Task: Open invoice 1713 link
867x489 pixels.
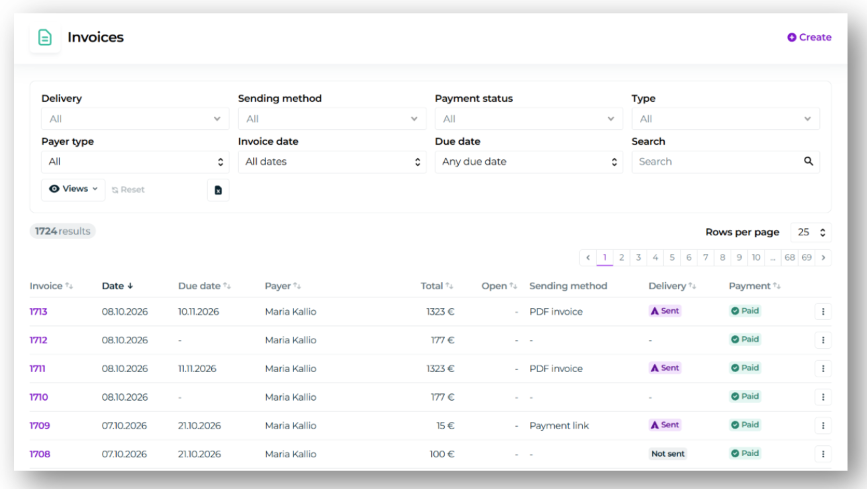Action: click(x=38, y=311)
